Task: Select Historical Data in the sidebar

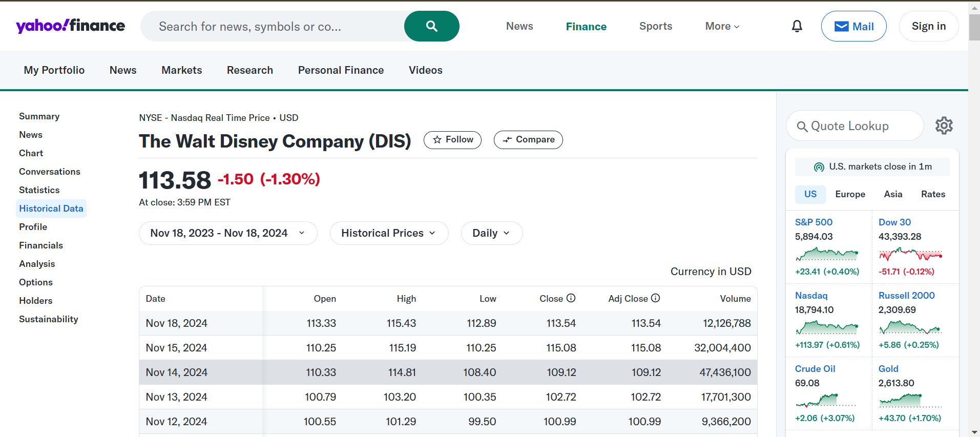Action: (51, 209)
